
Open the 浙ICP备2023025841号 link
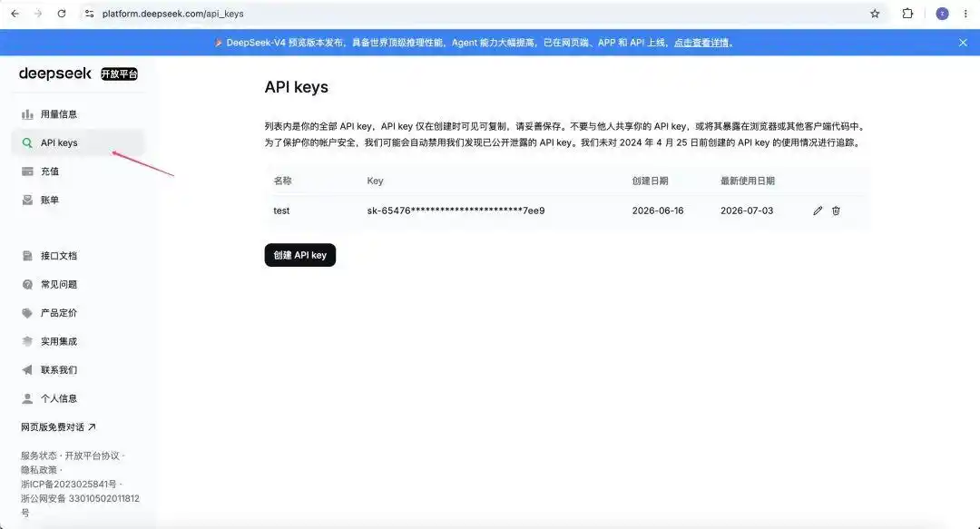pyautogui.click(x=69, y=484)
